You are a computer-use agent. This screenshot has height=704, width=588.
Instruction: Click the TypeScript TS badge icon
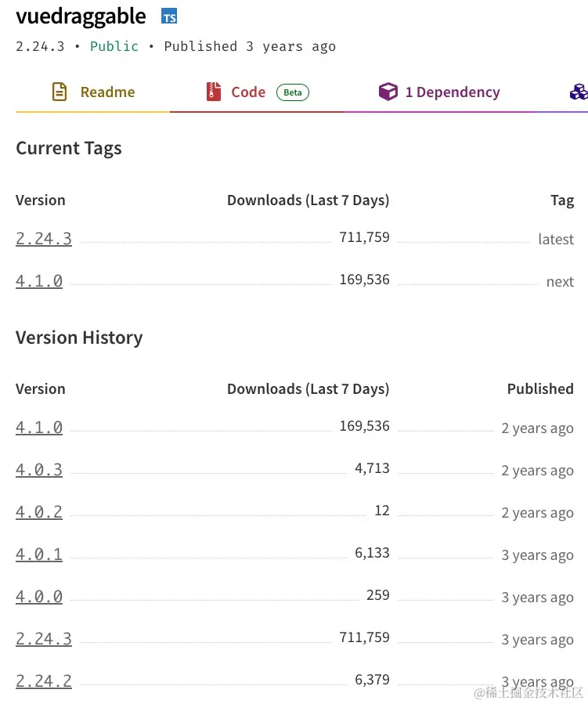point(169,16)
